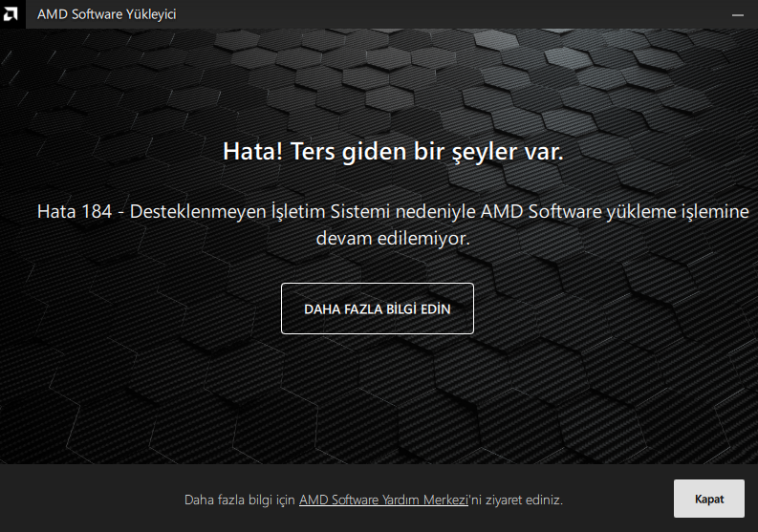Open AMD Software Yardım Merkezi link

383,500
